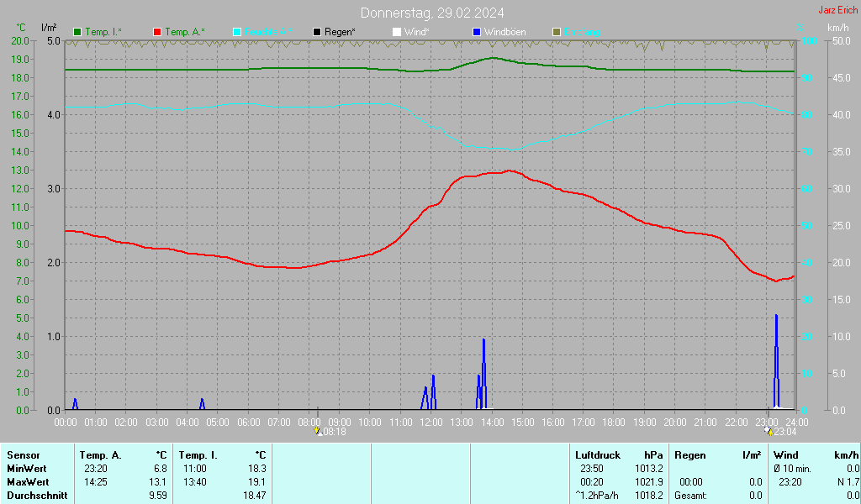Click the Empfang legend label
The width and height of the screenshot is (861, 504).
point(582,32)
